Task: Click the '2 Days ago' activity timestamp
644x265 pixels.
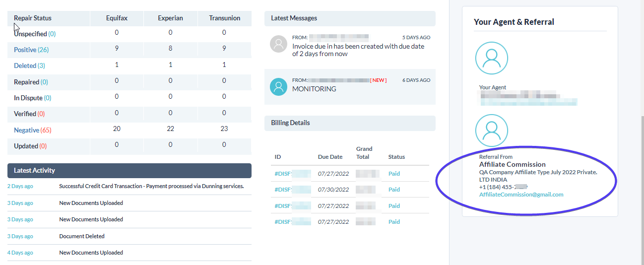Action: click(x=20, y=187)
